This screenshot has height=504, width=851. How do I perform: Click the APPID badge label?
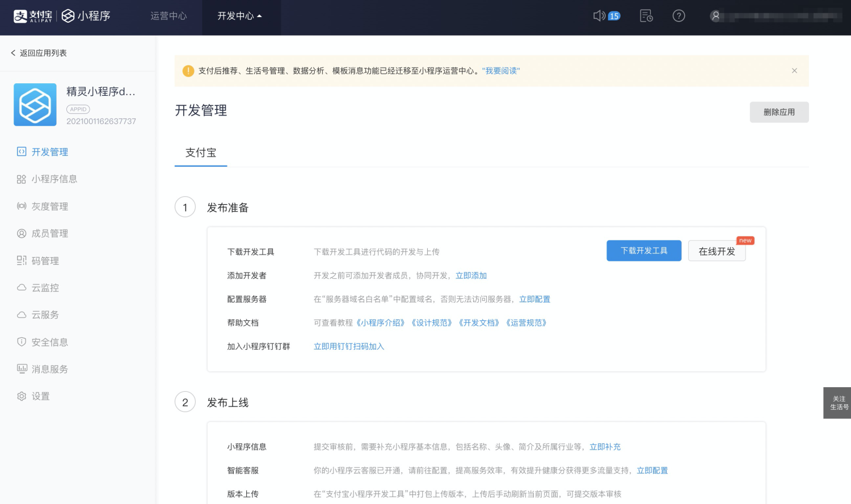[78, 109]
